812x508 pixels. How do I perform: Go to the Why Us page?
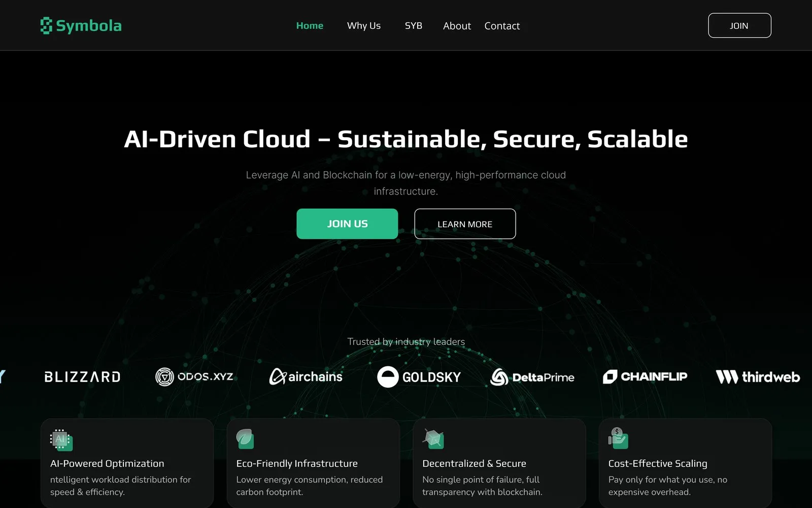click(x=364, y=25)
